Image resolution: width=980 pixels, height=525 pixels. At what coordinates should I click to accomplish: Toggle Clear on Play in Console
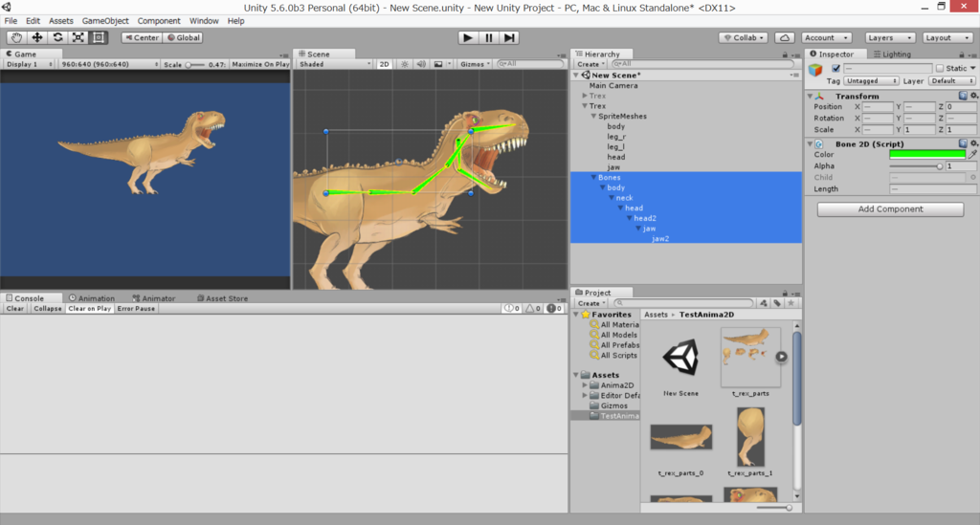point(89,308)
